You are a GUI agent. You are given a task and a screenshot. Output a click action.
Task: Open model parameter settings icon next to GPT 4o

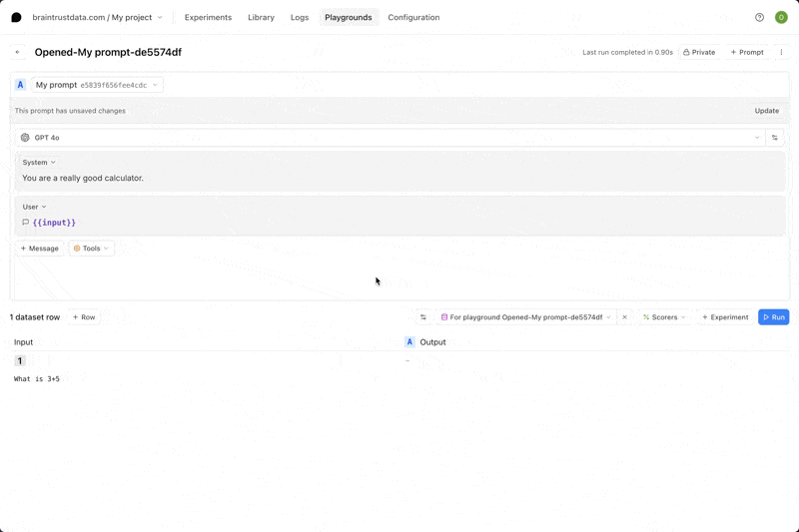[x=774, y=138]
